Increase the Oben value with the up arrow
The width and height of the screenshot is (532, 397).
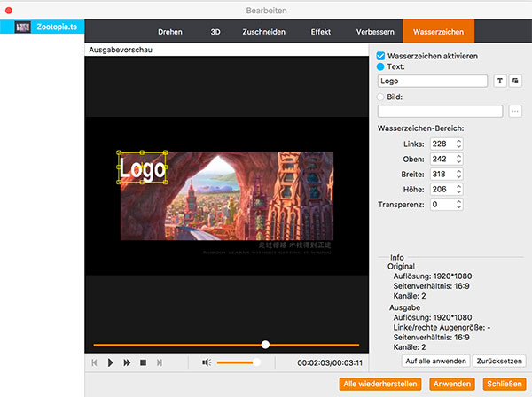(458, 156)
